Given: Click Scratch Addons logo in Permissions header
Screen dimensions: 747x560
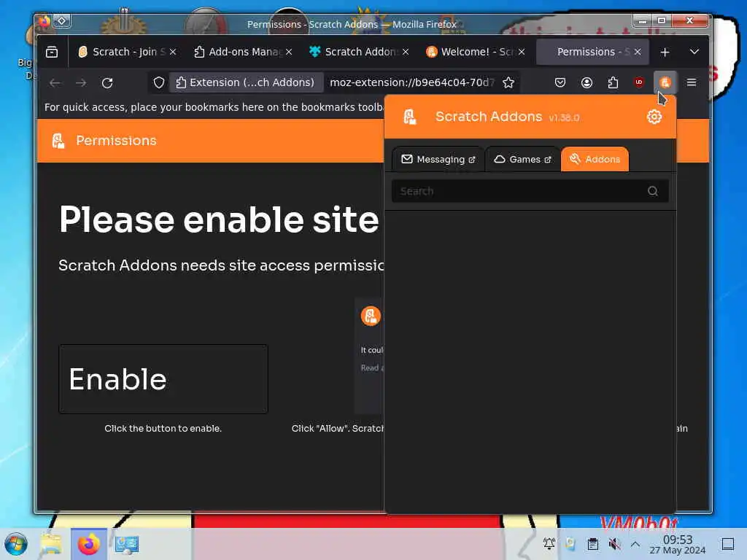Looking at the screenshot, I should click(x=58, y=141).
